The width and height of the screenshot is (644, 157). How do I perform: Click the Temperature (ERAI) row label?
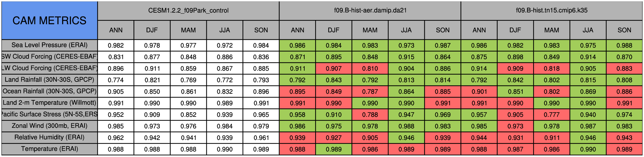[x=49, y=149]
